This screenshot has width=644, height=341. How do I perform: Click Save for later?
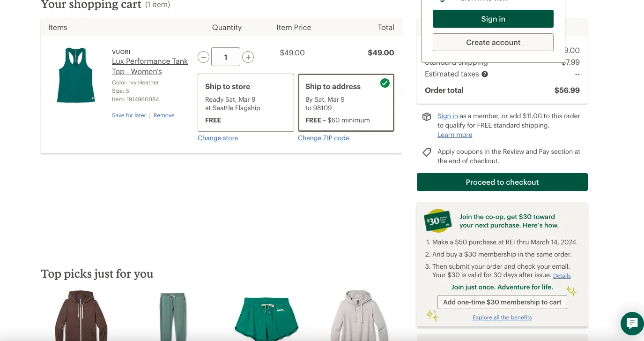pos(129,115)
